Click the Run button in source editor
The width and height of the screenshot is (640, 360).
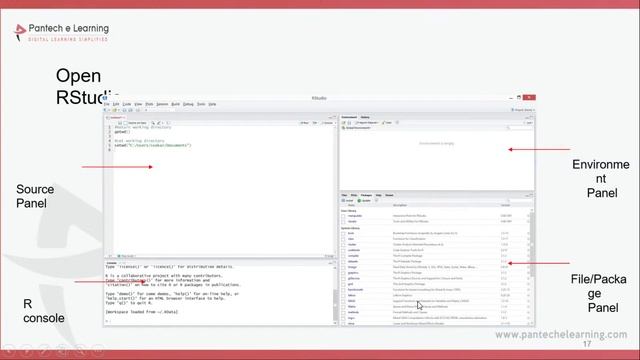click(x=304, y=123)
